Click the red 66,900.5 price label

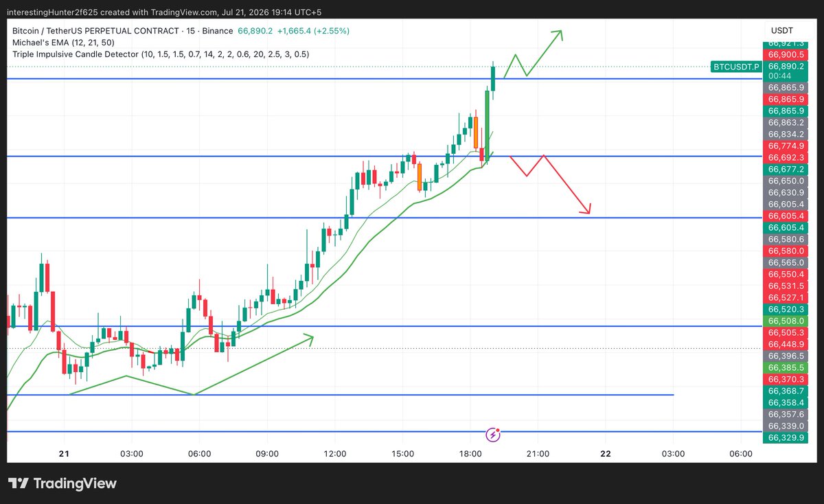(786, 55)
